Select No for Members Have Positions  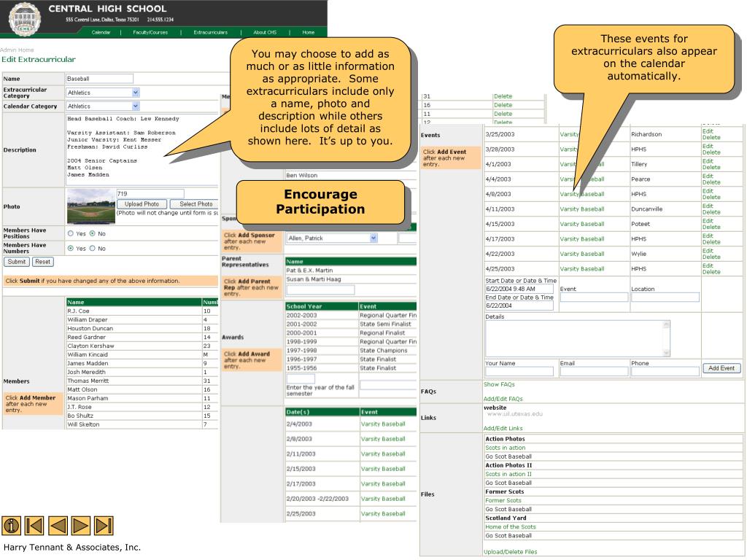tap(93, 233)
